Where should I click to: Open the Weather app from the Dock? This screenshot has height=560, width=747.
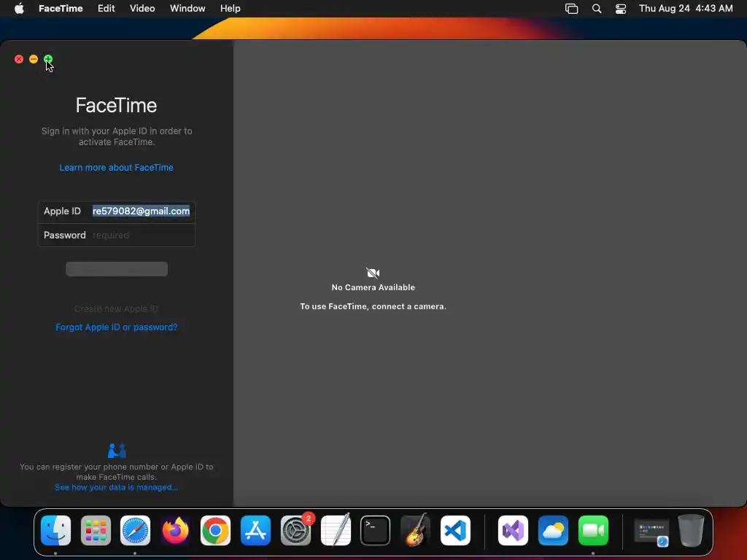[553, 530]
